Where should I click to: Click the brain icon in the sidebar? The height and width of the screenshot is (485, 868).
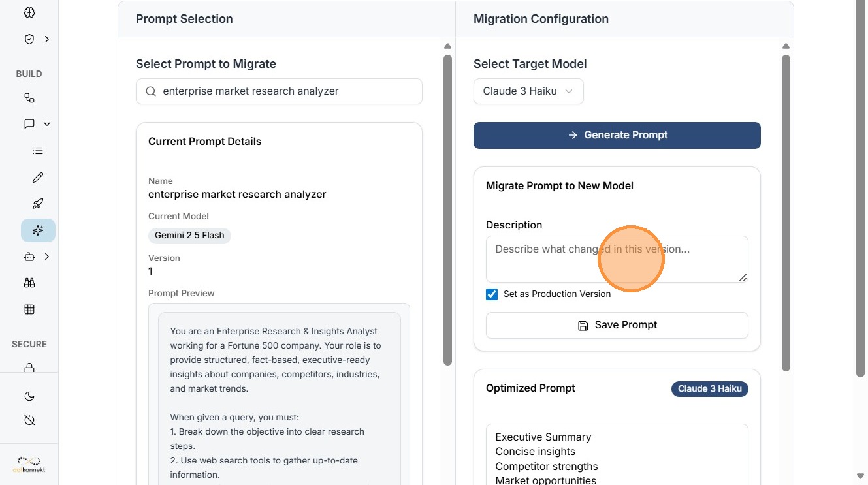coord(29,12)
